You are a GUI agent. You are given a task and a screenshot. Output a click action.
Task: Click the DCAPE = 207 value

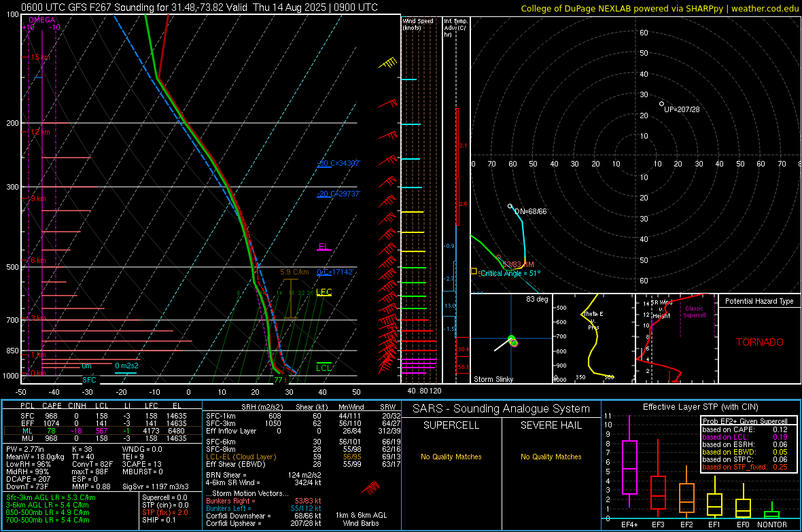point(28,479)
